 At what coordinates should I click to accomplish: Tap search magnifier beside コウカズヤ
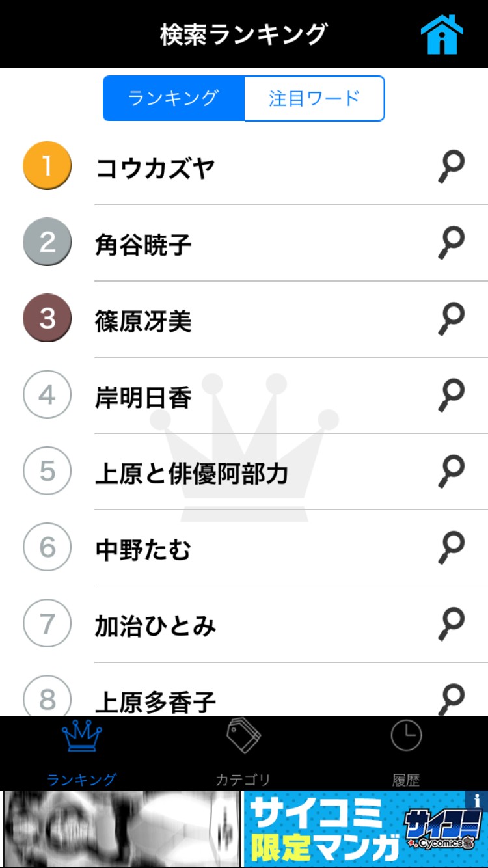(x=451, y=167)
